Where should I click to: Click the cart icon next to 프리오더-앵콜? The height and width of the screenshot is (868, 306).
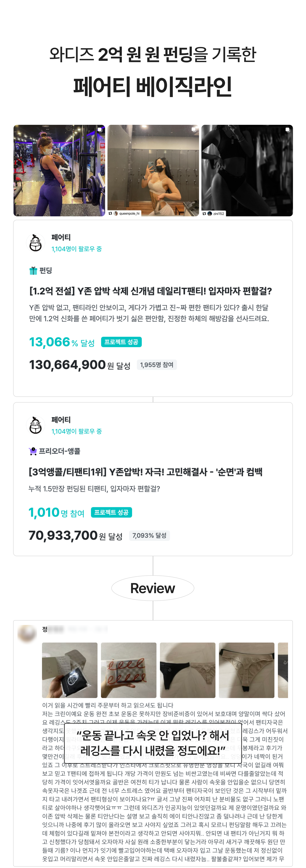(x=33, y=451)
